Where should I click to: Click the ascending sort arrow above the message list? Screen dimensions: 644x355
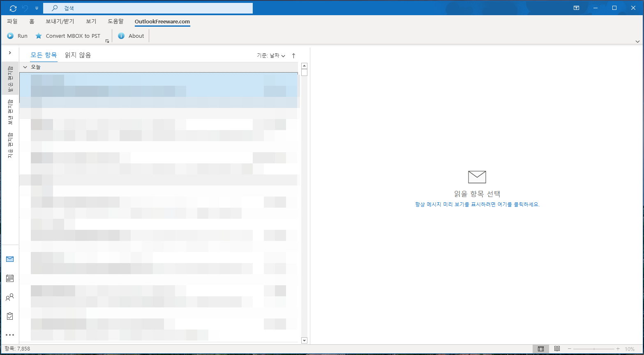tap(293, 55)
